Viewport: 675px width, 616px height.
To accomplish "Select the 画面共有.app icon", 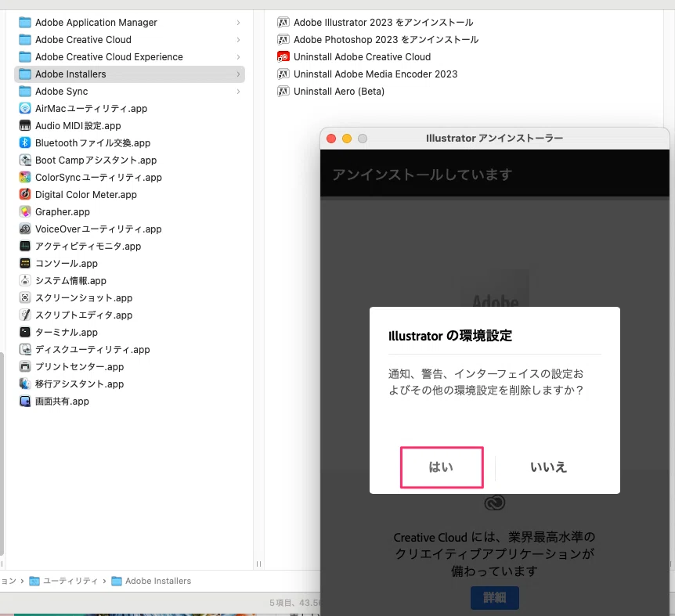I will click(x=25, y=402).
